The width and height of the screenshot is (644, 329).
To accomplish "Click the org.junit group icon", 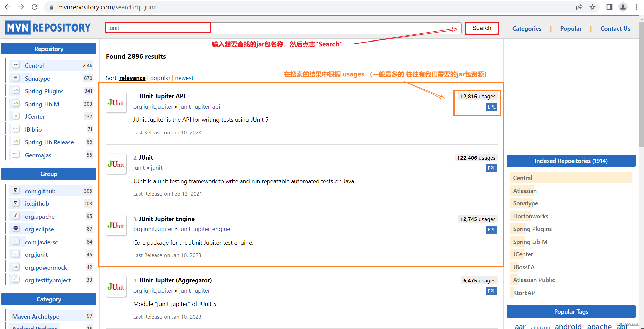I will [16, 254].
